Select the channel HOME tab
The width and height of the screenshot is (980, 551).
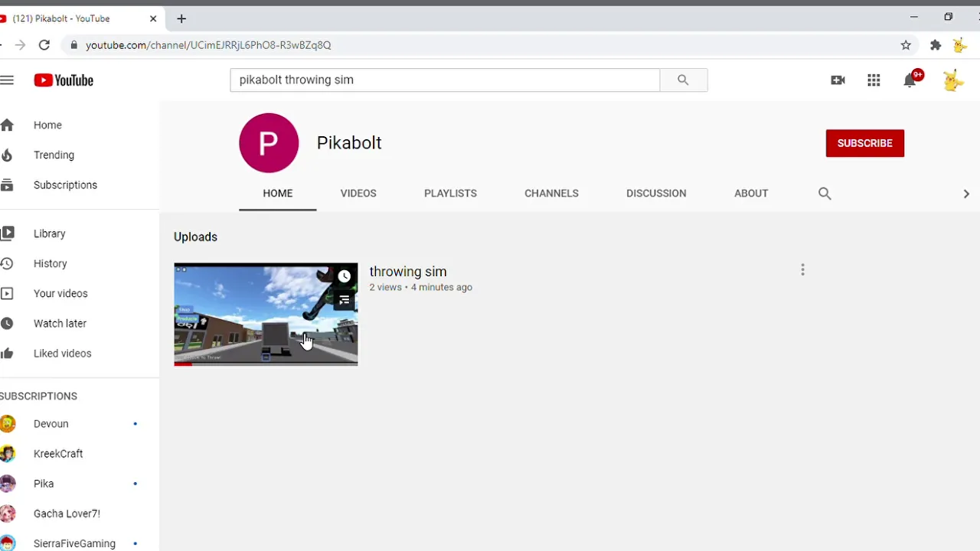(278, 194)
